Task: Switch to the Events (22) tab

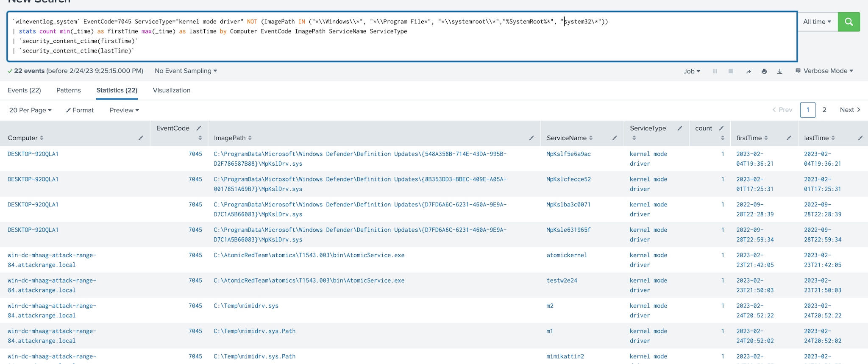Action: click(x=24, y=90)
